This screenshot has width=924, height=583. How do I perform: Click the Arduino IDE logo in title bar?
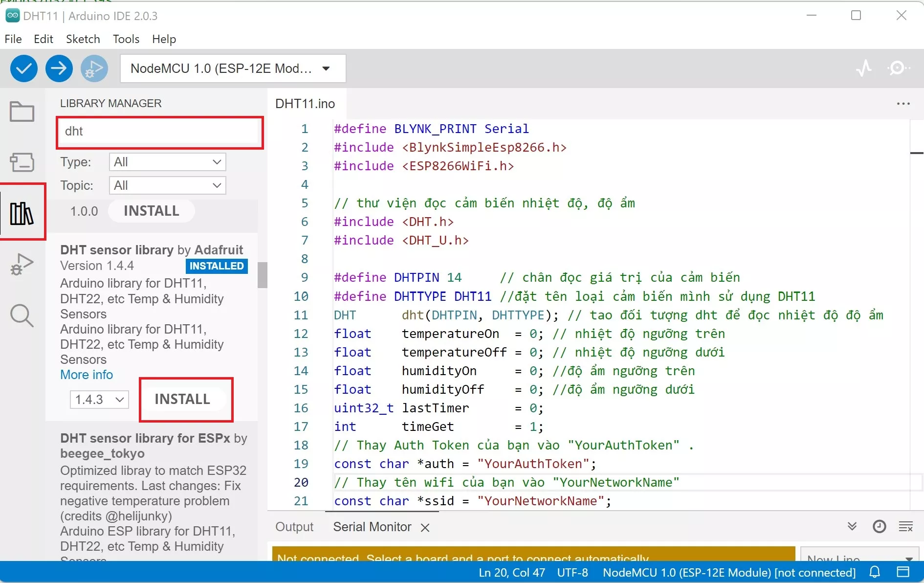12,16
